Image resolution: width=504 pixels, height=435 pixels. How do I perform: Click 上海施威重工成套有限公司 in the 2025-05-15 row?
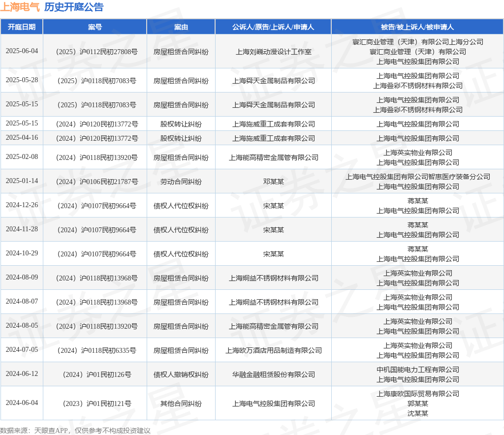(x=274, y=124)
